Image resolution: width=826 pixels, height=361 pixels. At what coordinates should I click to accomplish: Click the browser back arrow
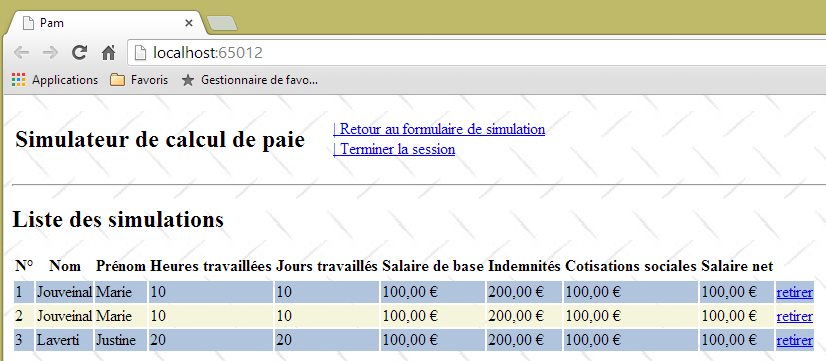[x=21, y=52]
